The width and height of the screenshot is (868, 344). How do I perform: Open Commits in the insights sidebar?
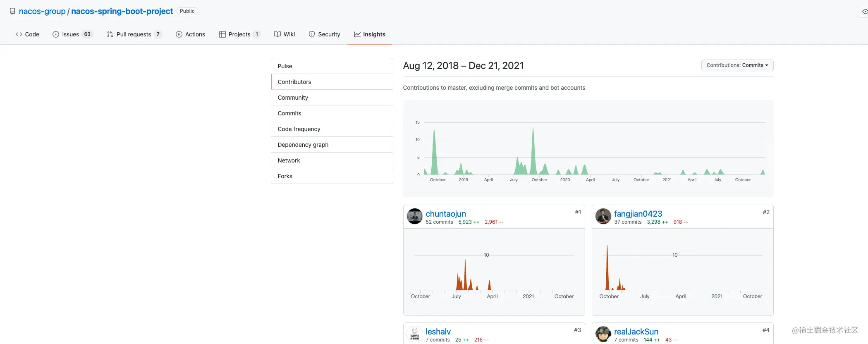coord(332,113)
